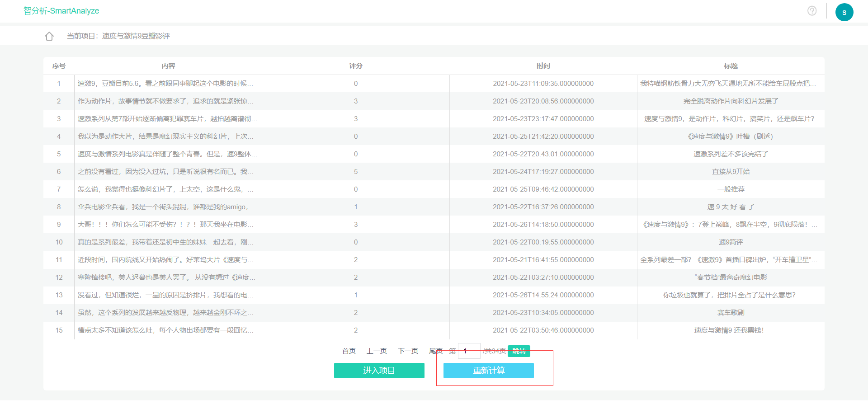Go to last page via 尾页
Image resolution: width=868 pixels, height=404 pixels.
pyautogui.click(x=436, y=351)
